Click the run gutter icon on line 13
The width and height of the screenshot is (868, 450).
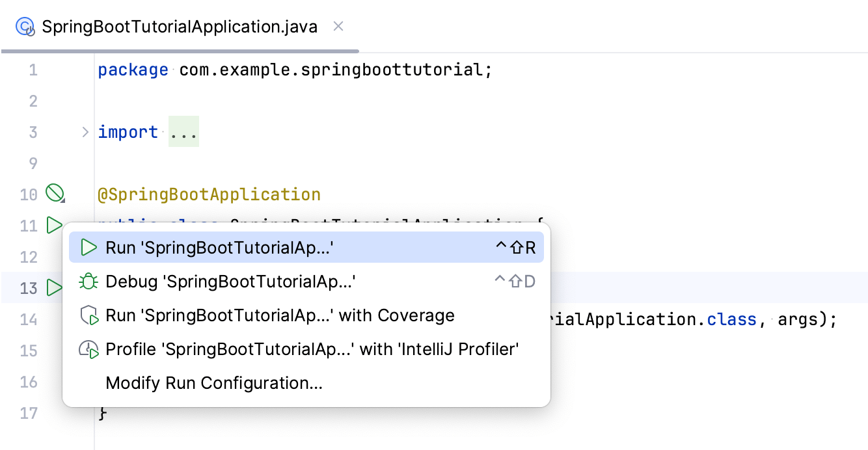point(55,288)
